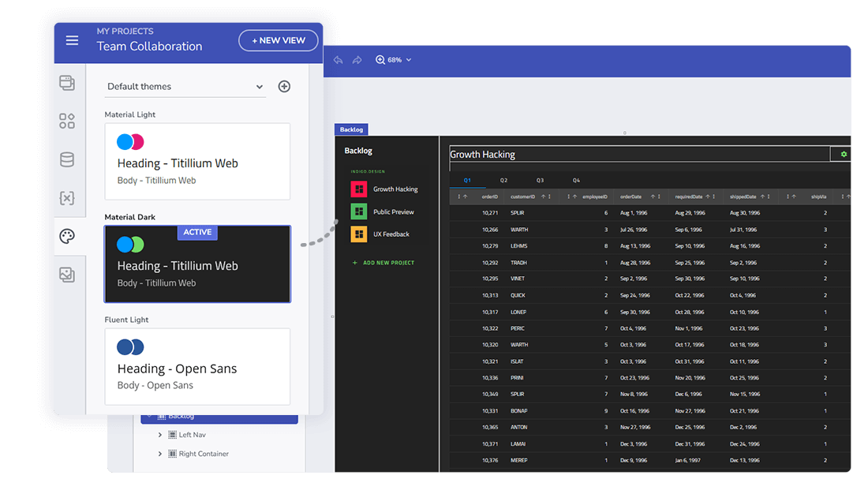Click the undo arrow in the toolbar
This screenshot has height=479, width=868.
pos(338,59)
